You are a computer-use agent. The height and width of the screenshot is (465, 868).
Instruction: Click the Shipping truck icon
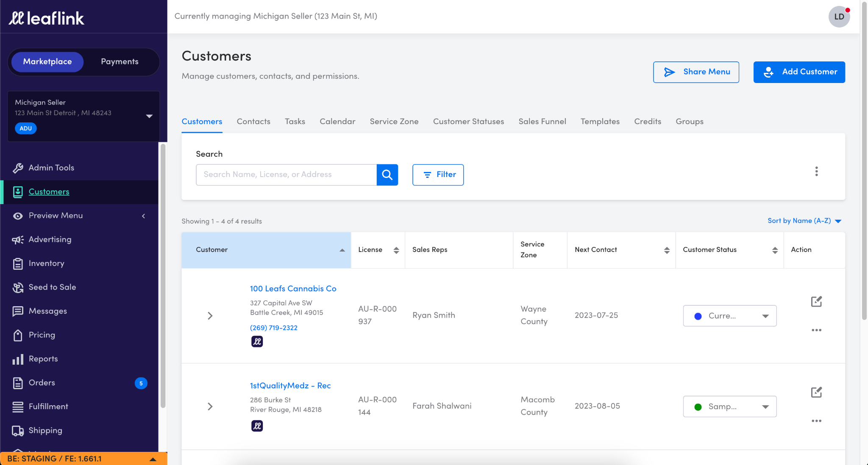point(18,431)
